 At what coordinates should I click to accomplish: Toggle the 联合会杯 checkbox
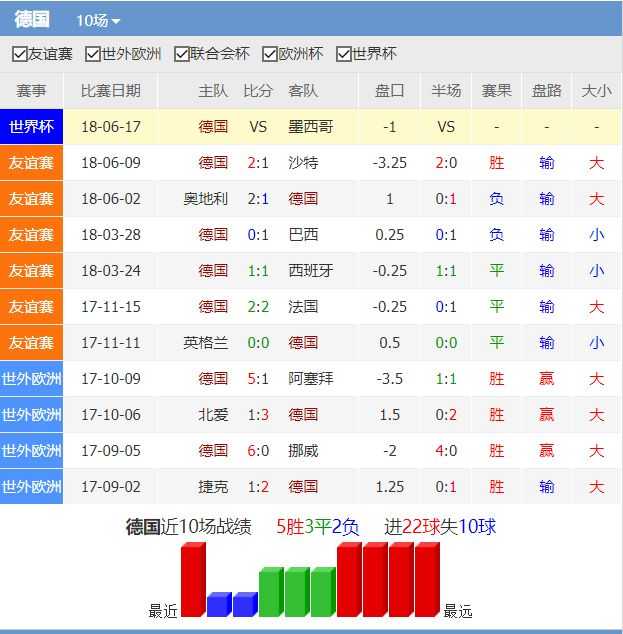(182, 54)
